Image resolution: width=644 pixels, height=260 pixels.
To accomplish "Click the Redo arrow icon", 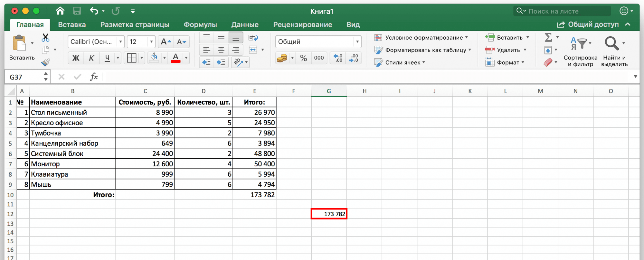I will [x=116, y=11].
